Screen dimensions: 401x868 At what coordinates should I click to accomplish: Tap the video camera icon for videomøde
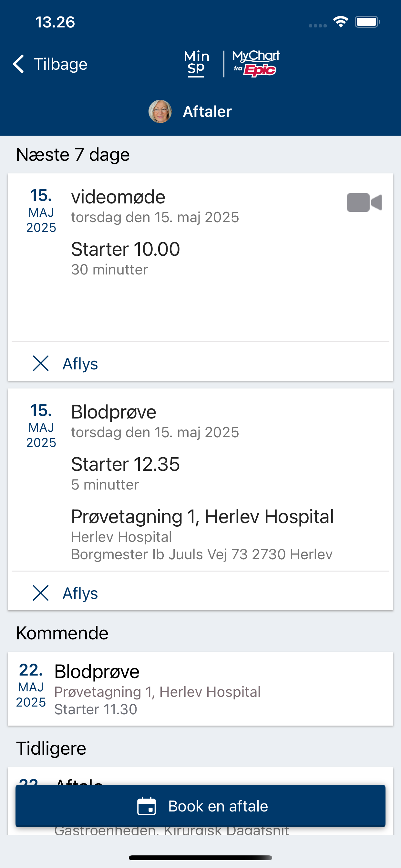coord(364,202)
